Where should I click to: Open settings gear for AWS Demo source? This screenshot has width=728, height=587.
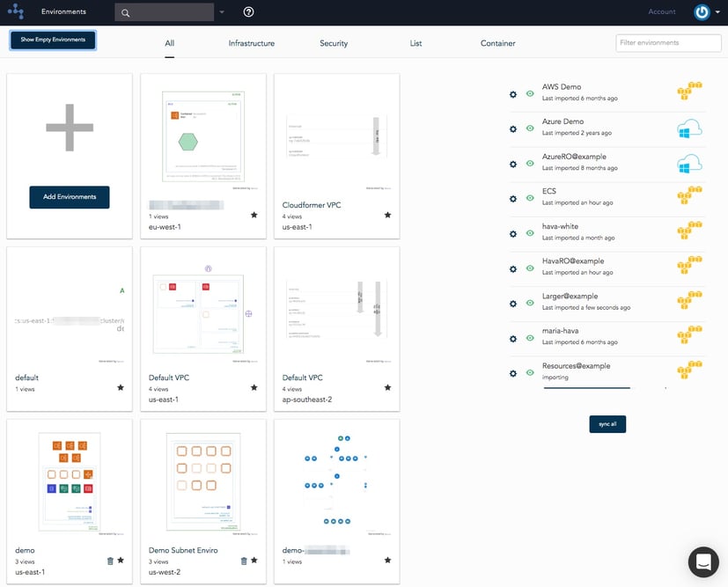click(x=513, y=92)
